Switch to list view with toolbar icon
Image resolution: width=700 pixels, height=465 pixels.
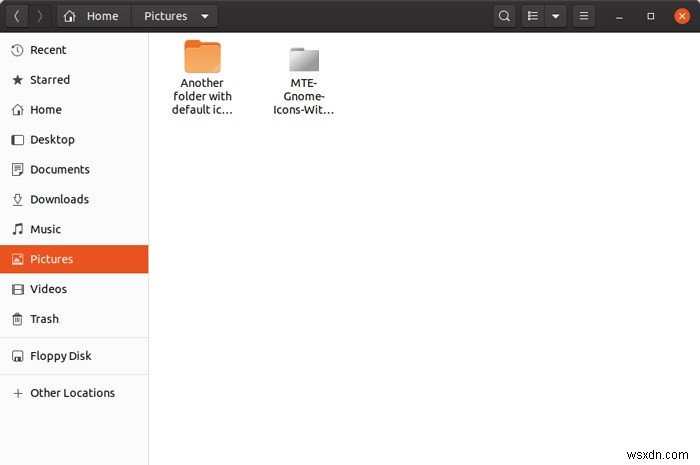(x=533, y=16)
